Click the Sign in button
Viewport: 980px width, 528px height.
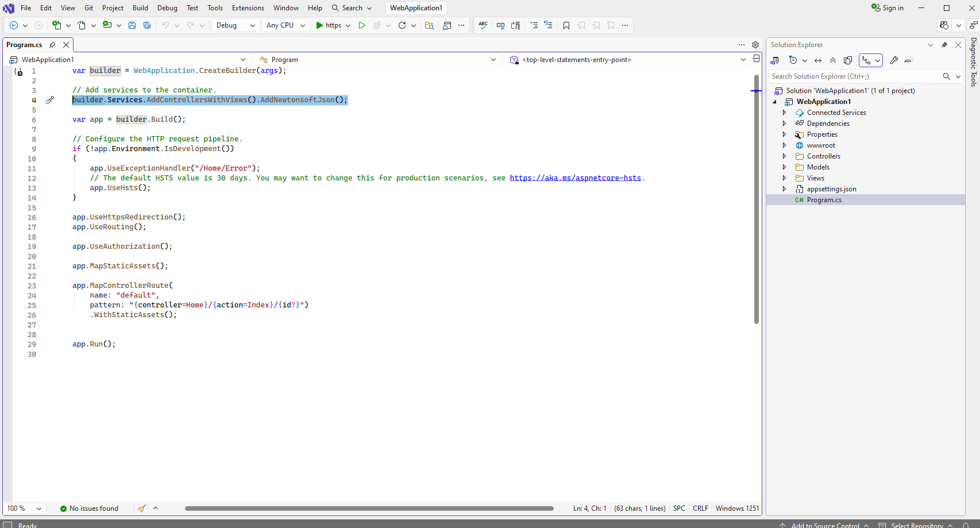click(x=888, y=8)
